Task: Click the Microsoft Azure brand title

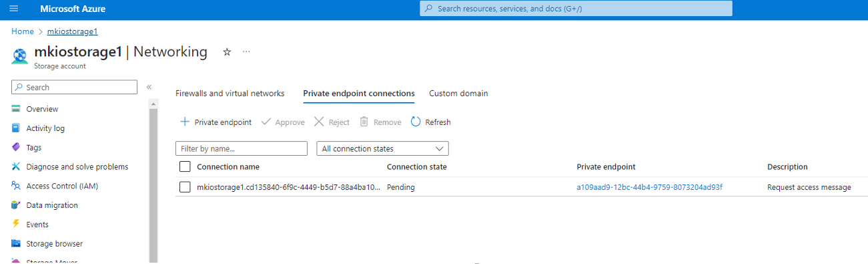Action: 73,9
